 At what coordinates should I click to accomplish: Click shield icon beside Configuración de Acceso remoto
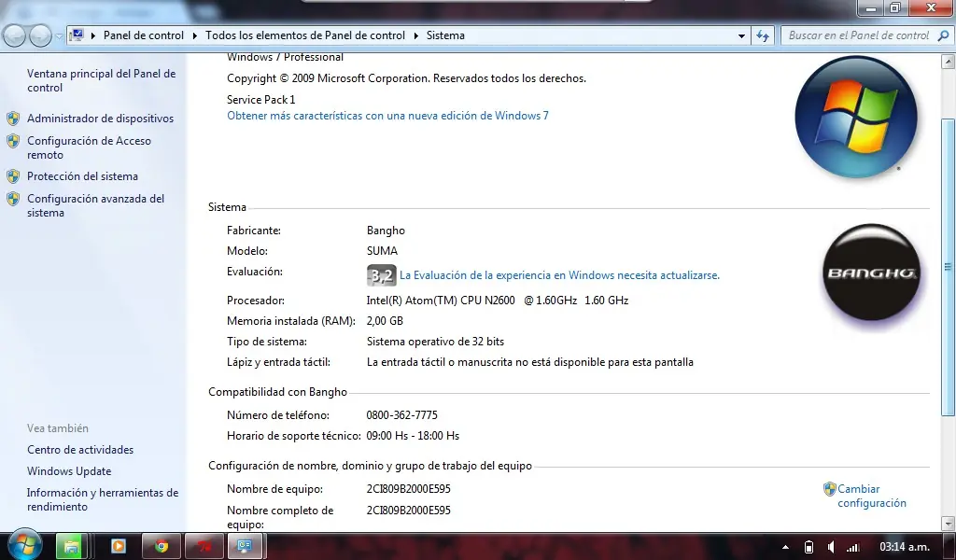(x=13, y=141)
